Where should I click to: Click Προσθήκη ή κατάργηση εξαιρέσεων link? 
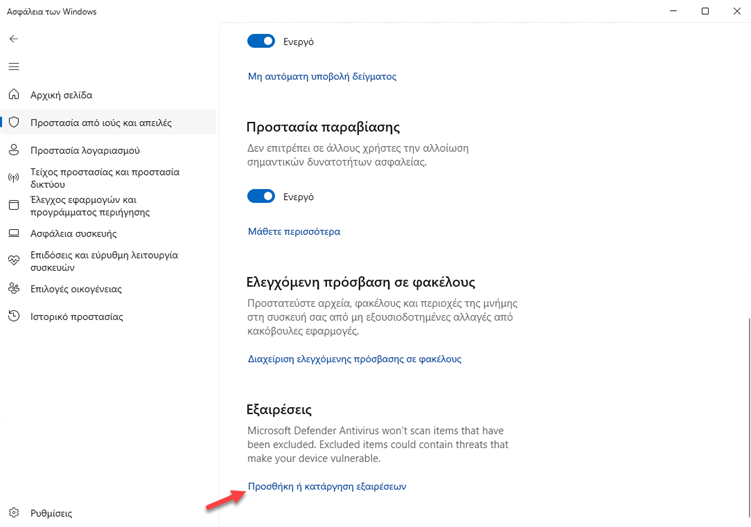pyautogui.click(x=327, y=487)
